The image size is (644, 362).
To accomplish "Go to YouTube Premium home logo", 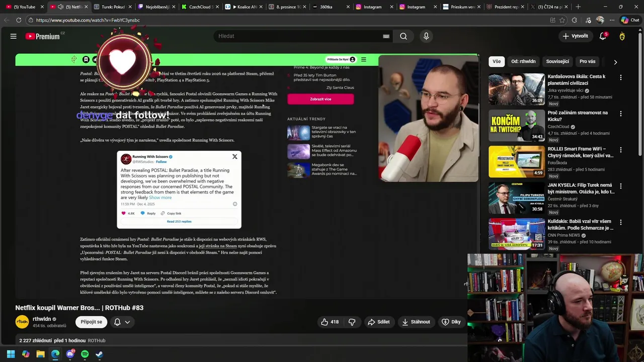I will coord(43,36).
